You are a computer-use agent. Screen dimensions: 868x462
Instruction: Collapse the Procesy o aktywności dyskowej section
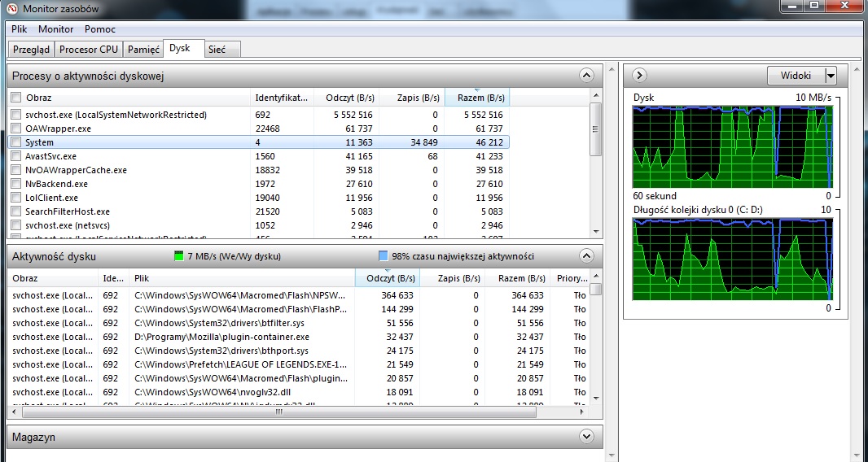[x=586, y=76]
